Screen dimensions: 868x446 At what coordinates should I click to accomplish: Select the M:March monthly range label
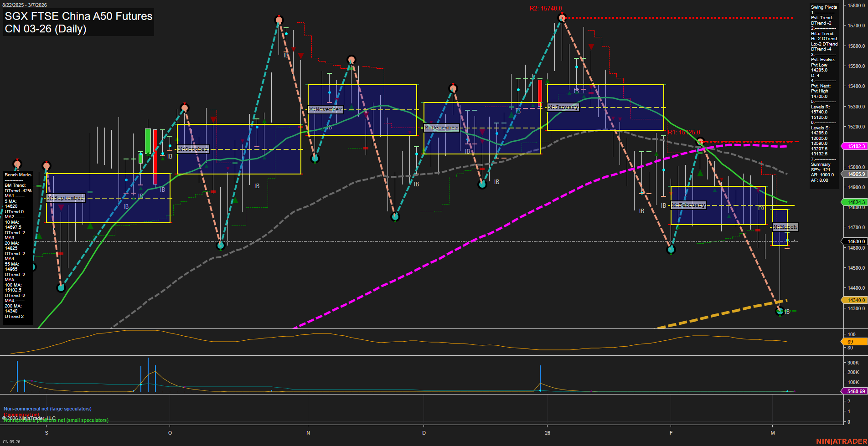tap(785, 227)
